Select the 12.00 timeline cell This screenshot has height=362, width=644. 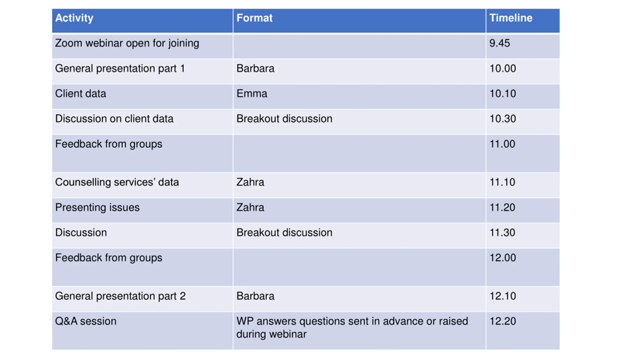[x=523, y=267]
